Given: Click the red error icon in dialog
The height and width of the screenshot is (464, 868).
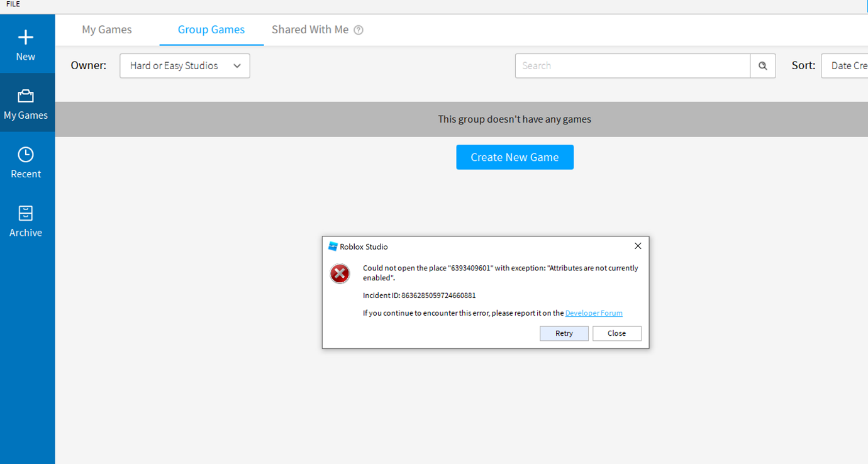Looking at the screenshot, I should [x=340, y=273].
